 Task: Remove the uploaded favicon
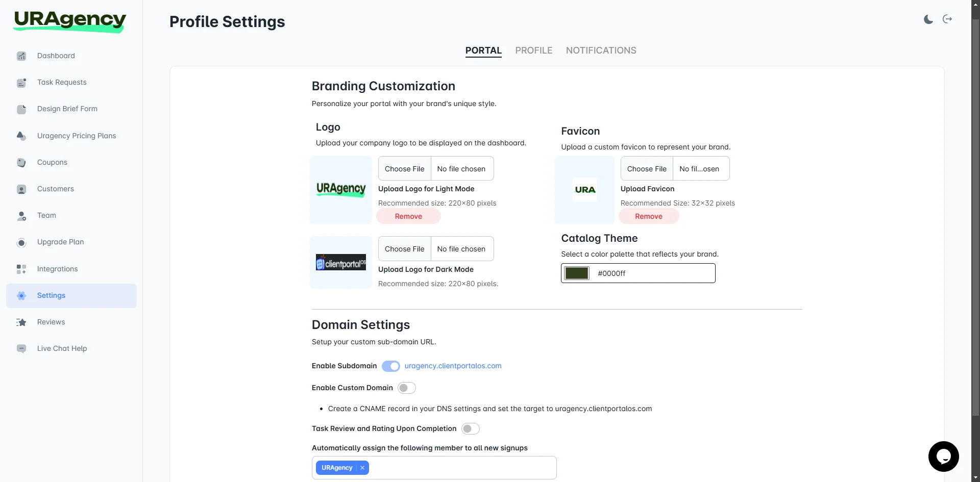click(648, 216)
